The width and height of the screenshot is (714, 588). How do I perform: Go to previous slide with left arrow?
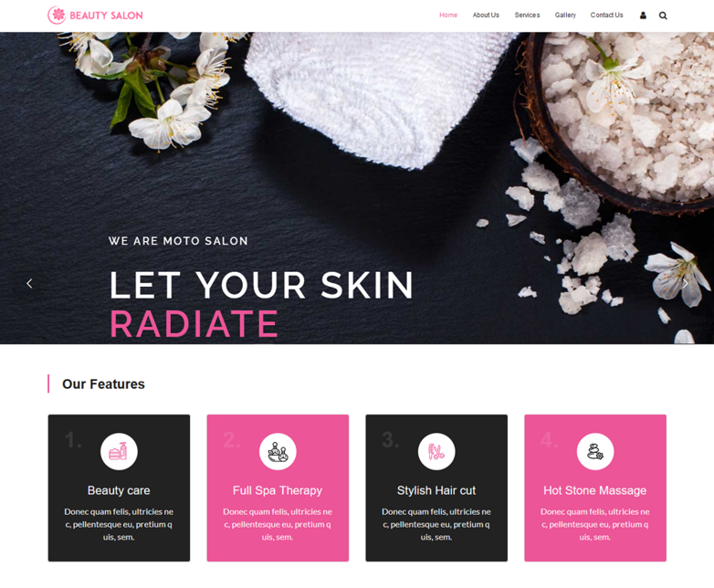coord(29,284)
